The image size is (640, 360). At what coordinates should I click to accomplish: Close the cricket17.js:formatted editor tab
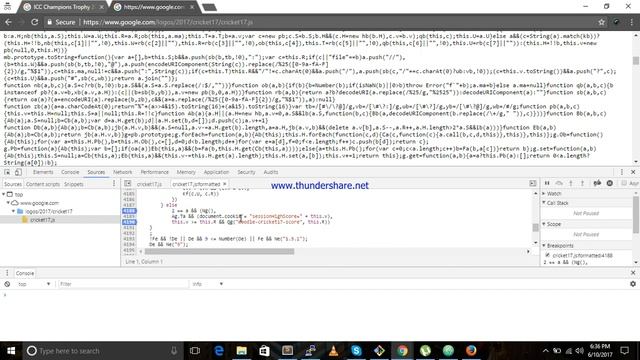[x=224, y=184]
